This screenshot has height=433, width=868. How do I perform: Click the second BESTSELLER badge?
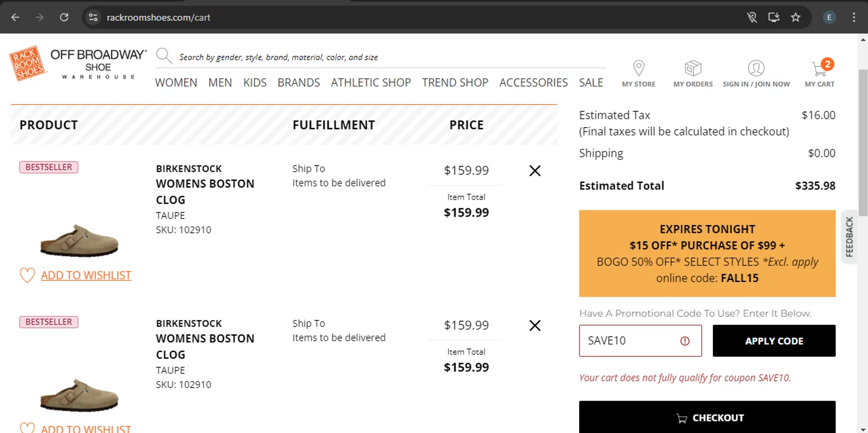pos(49,322)
